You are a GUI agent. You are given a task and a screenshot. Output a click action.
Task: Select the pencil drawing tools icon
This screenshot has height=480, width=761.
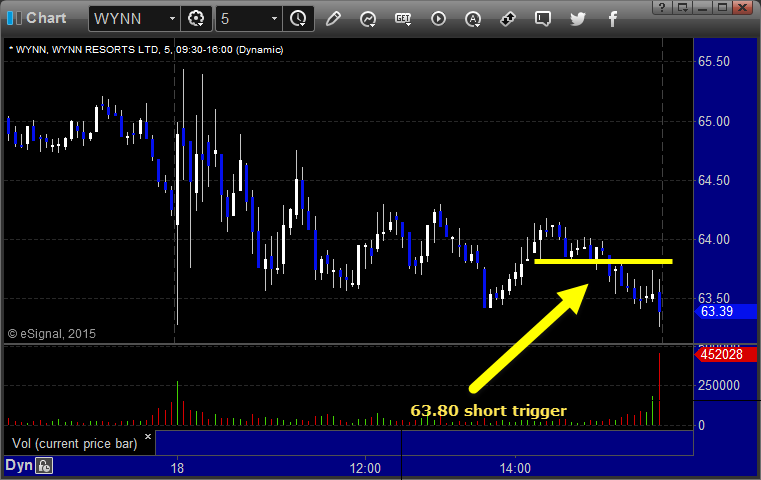click(333, 19)
